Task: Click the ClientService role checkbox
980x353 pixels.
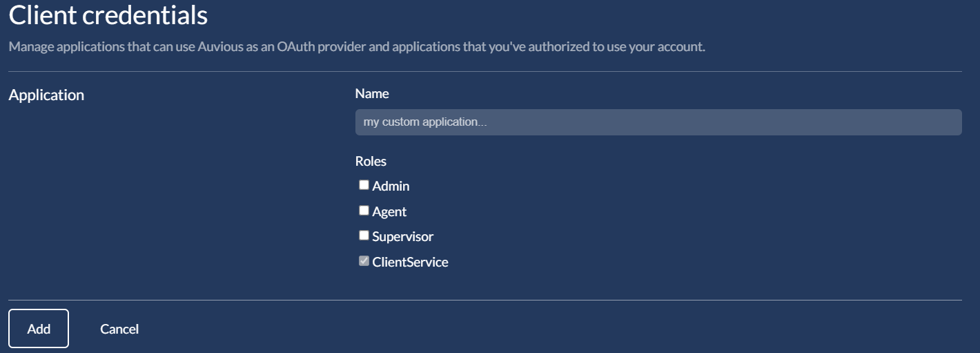Action: click(x=364, y=261)
